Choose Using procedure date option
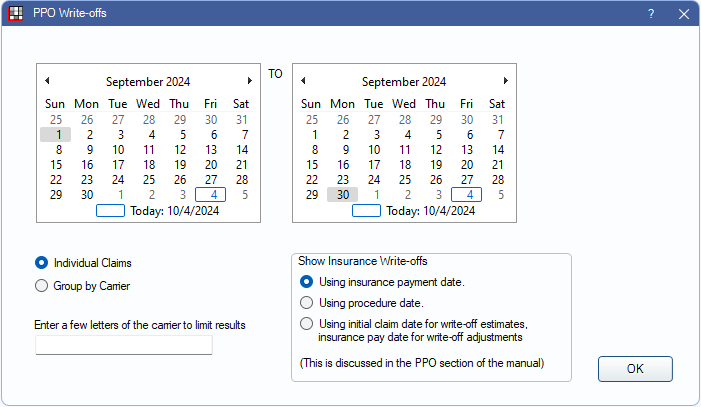Screen dimensions: 701x407 (307, 302)
